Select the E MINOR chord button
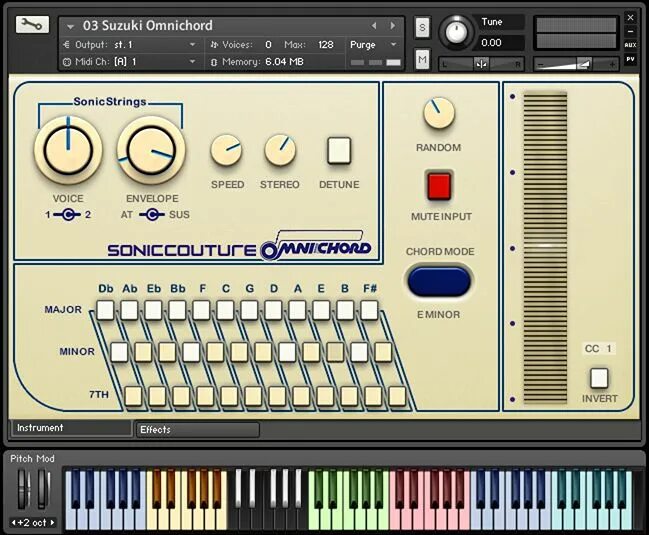Viewport: 649px width, 535px height. pos(335,352)
